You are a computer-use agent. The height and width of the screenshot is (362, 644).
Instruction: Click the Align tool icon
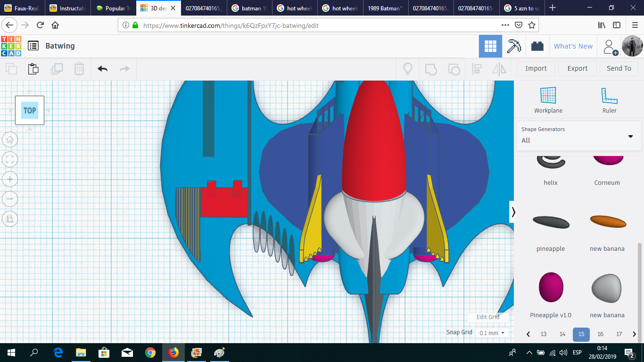pos(477,69)
